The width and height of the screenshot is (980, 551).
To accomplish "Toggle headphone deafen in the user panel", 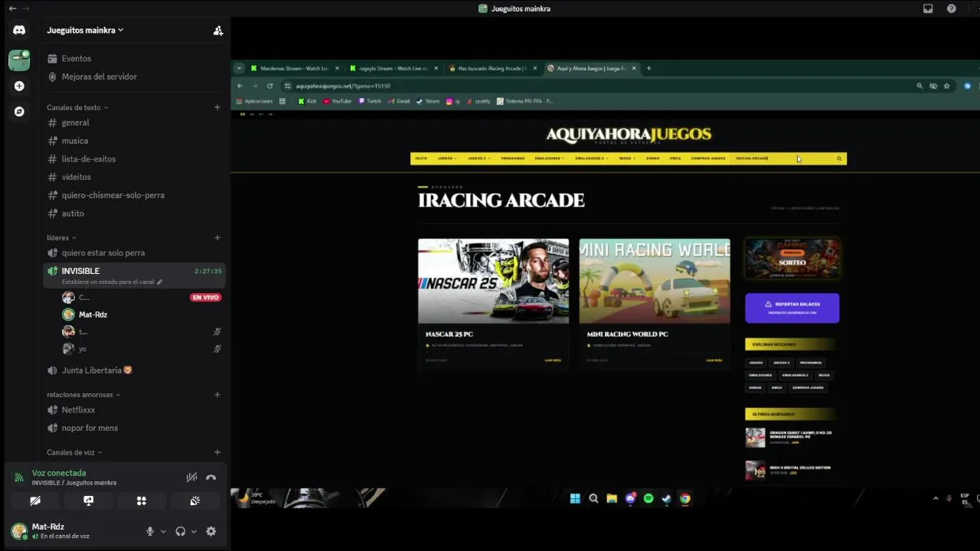I will 181,531.
